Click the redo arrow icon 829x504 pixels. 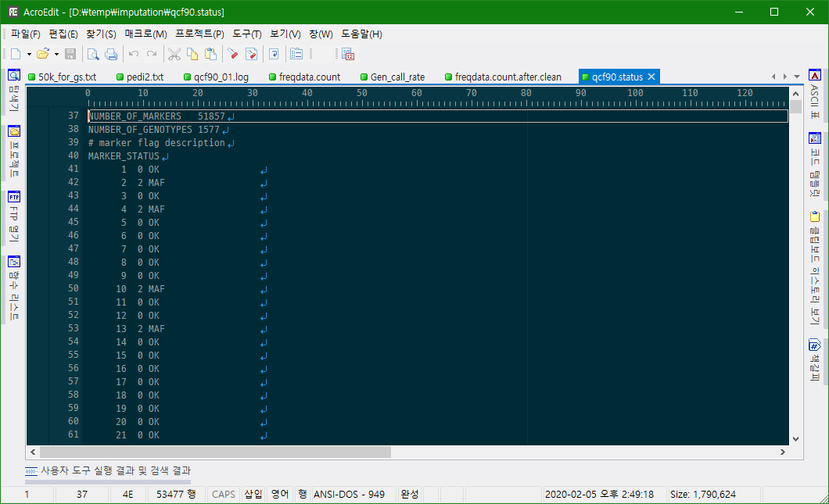[152, 54]
